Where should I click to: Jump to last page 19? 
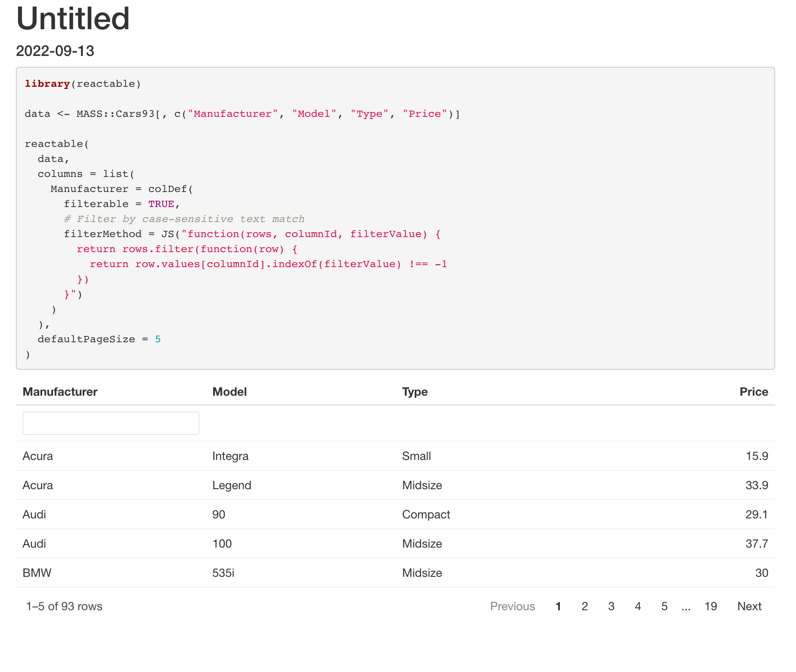coord(710,606)
